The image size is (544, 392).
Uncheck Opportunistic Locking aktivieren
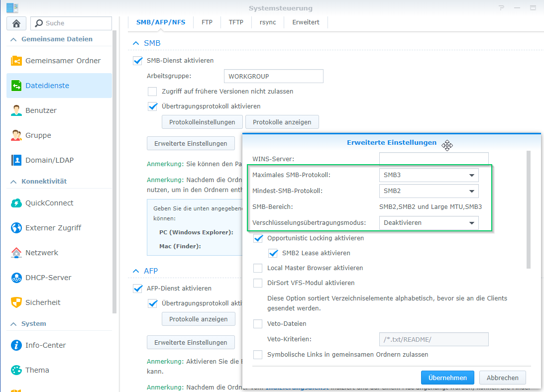258,238
